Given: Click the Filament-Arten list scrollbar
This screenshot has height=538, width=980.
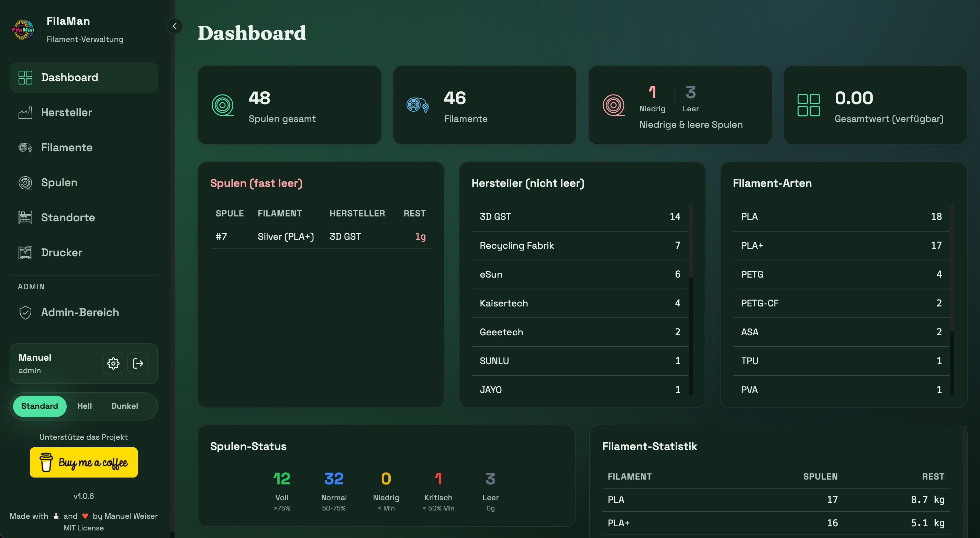Looking at the screenshot, I should click(952, 266).
